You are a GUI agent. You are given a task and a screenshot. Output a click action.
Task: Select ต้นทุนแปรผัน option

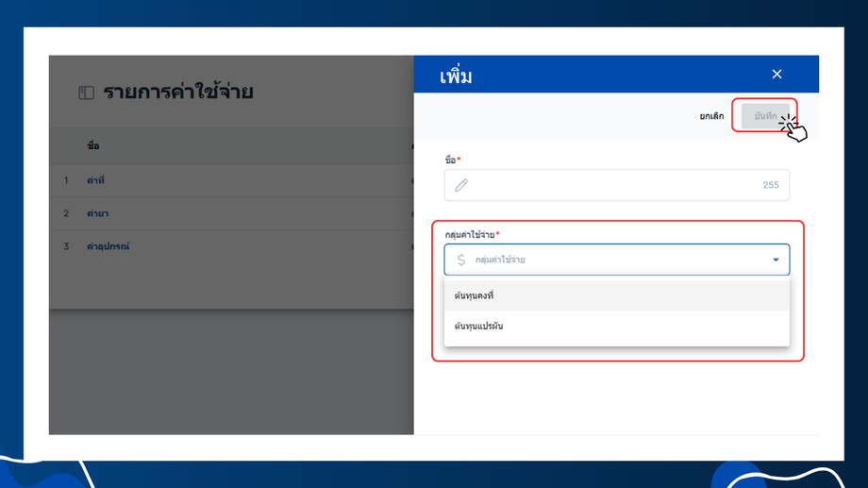point(617,326)
